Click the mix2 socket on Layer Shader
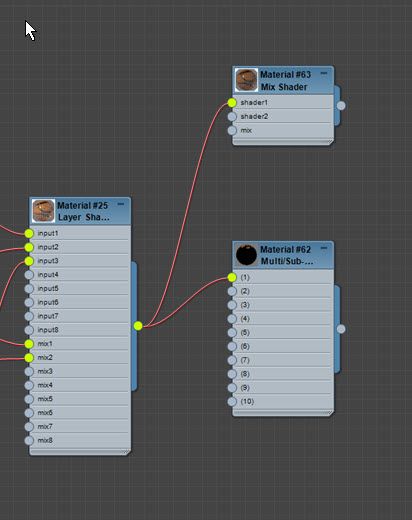The width and height of the screenshot is (412, 520). pos(29,358)
